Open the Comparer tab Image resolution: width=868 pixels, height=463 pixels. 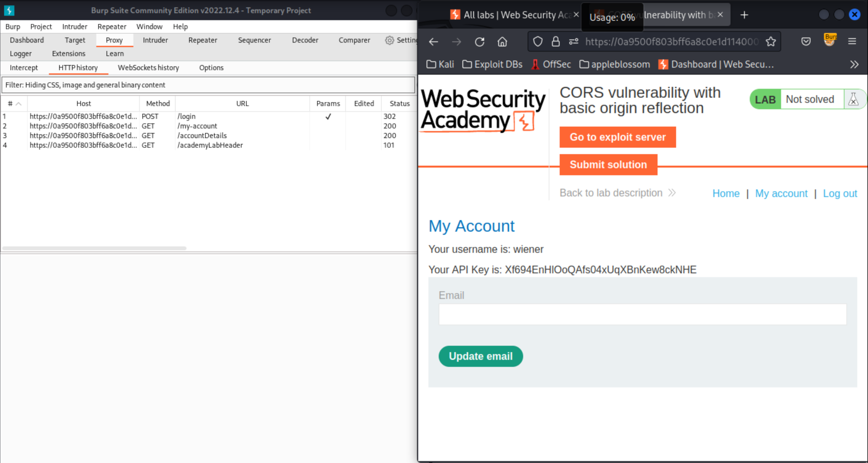pyautogui.click(x=355, y=40)
